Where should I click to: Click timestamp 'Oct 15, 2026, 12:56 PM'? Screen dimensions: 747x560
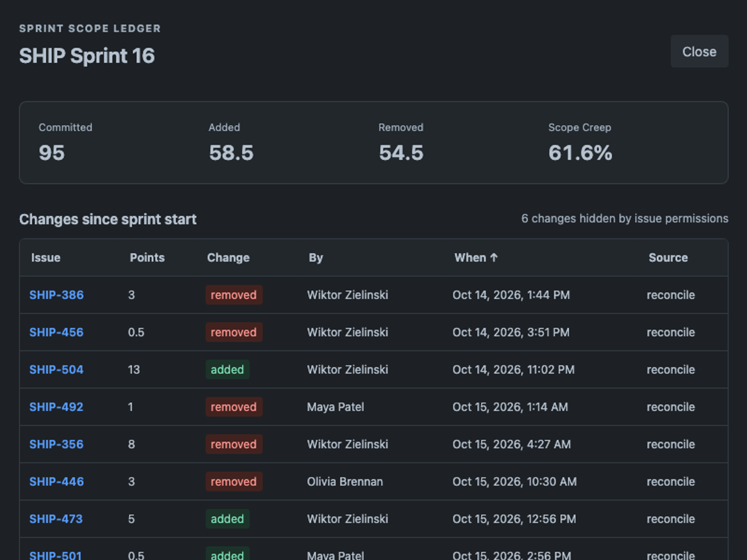click(514, 519)
